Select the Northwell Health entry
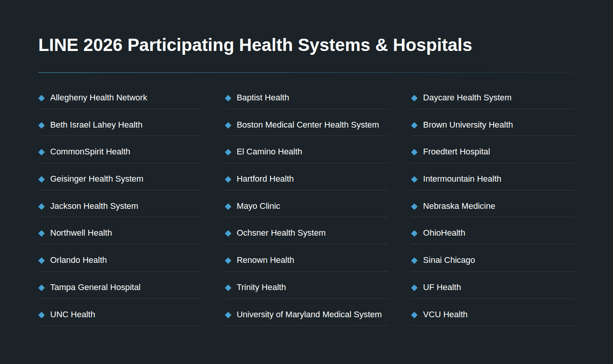Viewport: 613px width, 364px height. click(120, 233)
